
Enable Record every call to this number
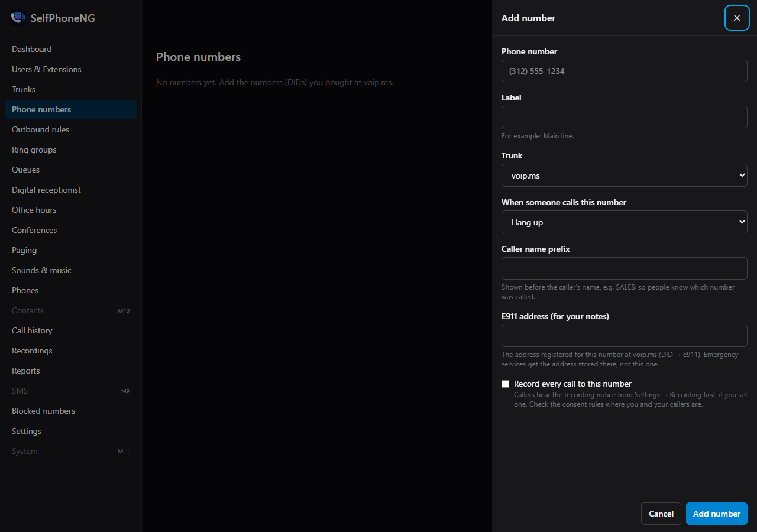(x=505, y=384)
